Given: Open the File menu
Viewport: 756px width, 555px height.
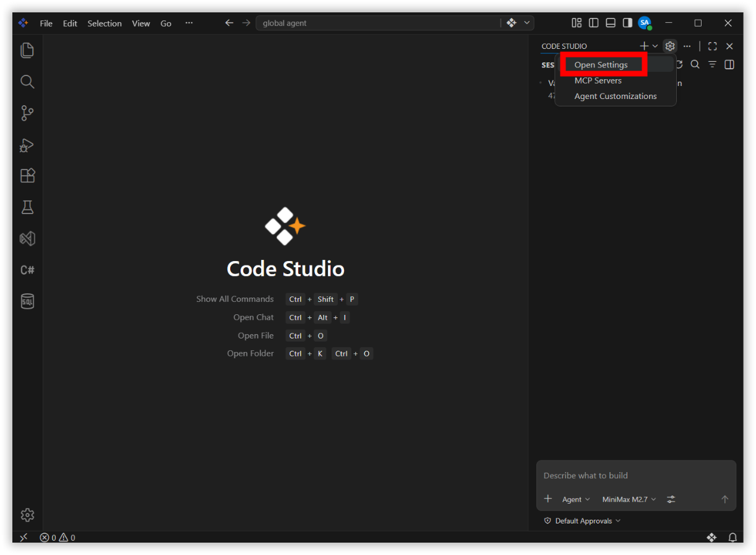Looking at the screenshot, I should pos(46,24).
